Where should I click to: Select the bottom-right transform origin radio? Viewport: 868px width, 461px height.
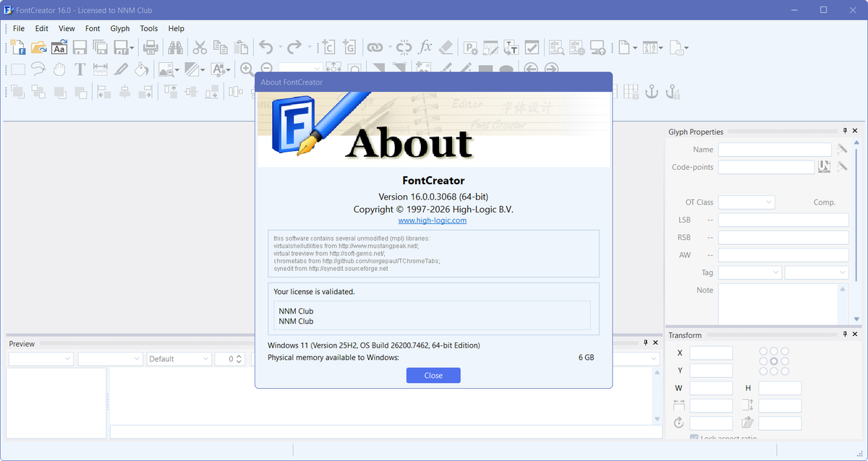[x=784, y=371]
